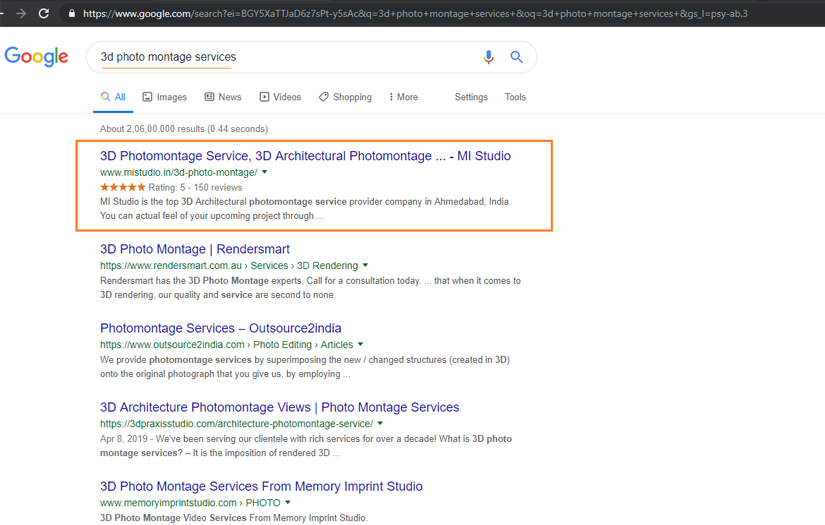This screenshot has width=825, height=525.
Task: Expand dropdown arrow beside 3dpraxisstudio.com URL
Action: (x=380, y=423)
